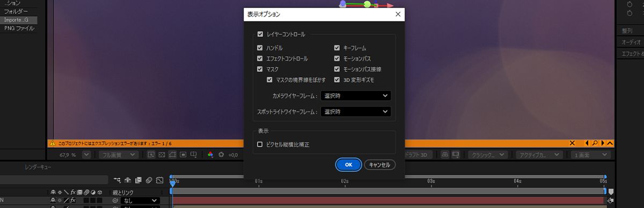Click the shy switch column header icon
The width and height of the screenshot is (644, 208).
coord(54,192)
